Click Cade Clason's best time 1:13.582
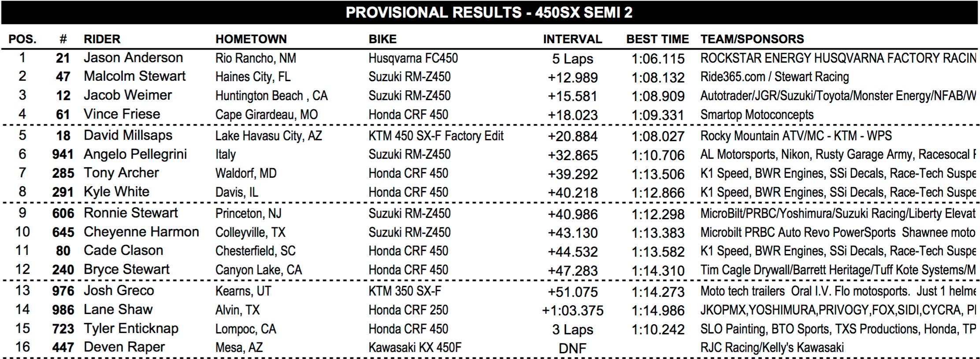The height and width of the screenshot is (359, 980). click(x=658, y=252)
